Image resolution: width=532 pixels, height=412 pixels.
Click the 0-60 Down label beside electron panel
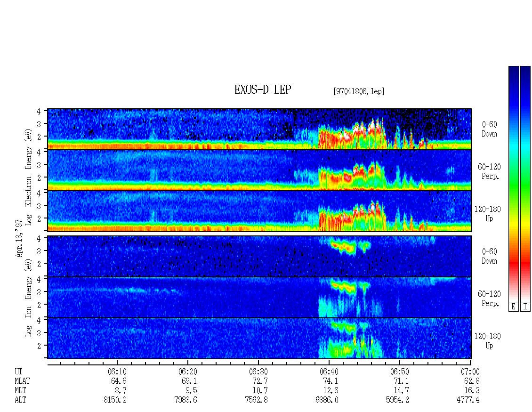pos(490,129)
